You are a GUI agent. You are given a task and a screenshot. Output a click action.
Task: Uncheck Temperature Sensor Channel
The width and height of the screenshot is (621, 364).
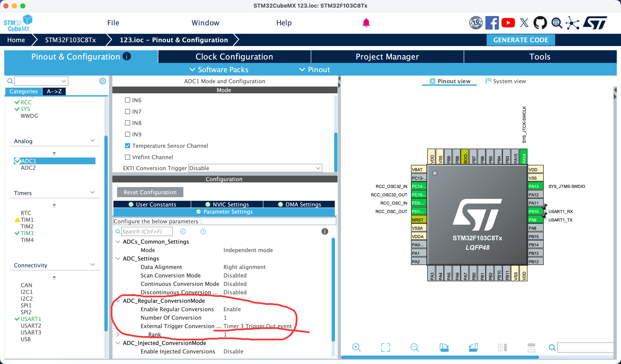[127, 145]
